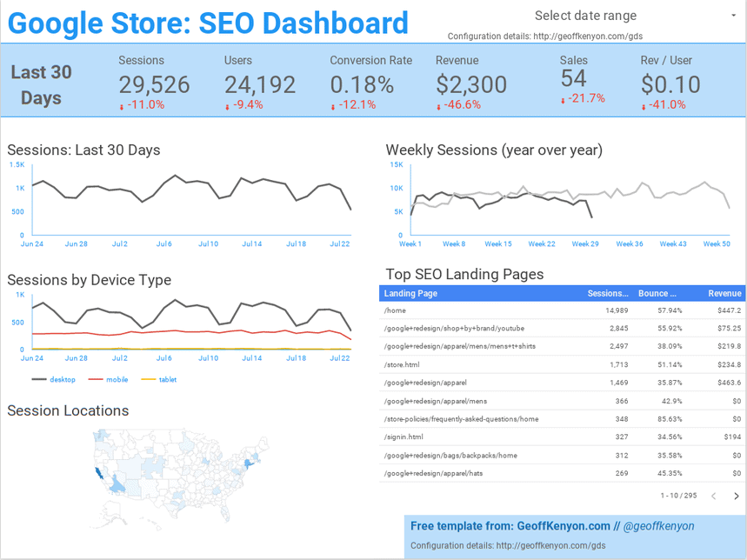Go to next page of landing pages table
747x560 pixels.
click(737, 497)
